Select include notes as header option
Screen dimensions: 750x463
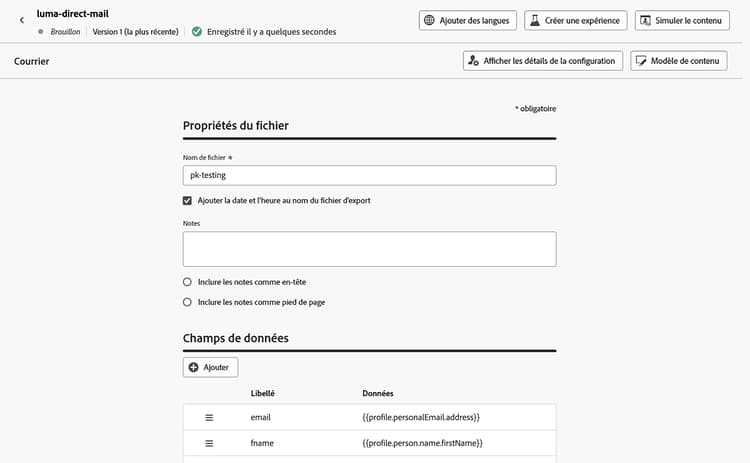coord(187,282)
